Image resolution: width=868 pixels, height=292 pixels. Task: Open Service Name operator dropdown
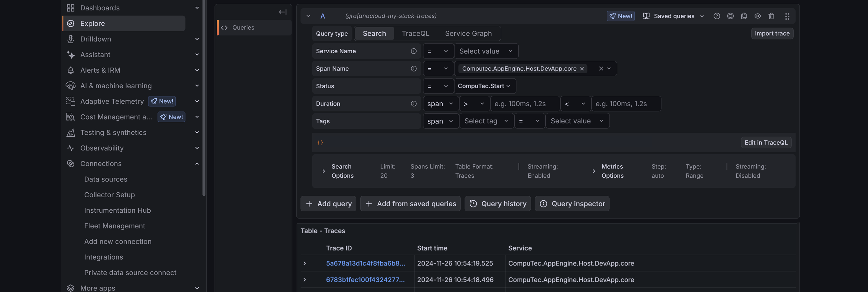438,51
